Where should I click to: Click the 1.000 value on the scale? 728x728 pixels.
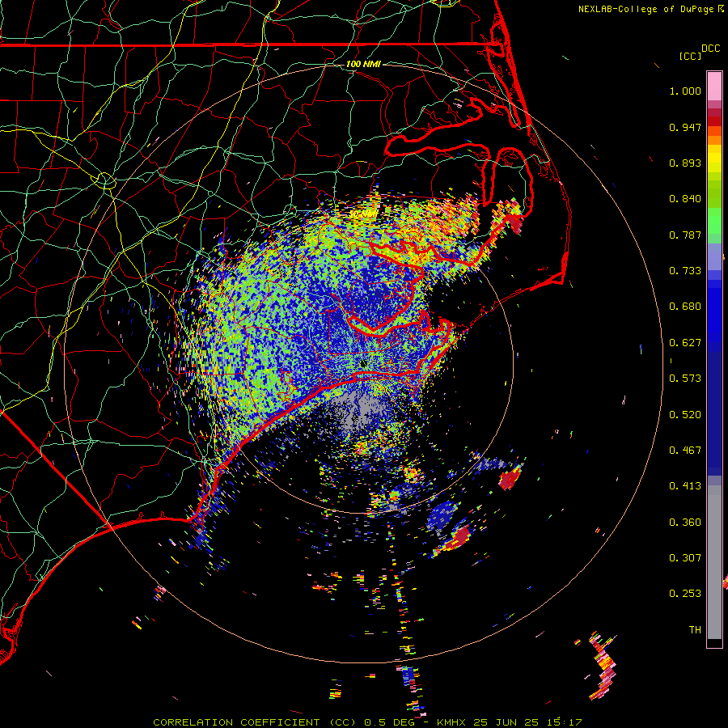685,91
